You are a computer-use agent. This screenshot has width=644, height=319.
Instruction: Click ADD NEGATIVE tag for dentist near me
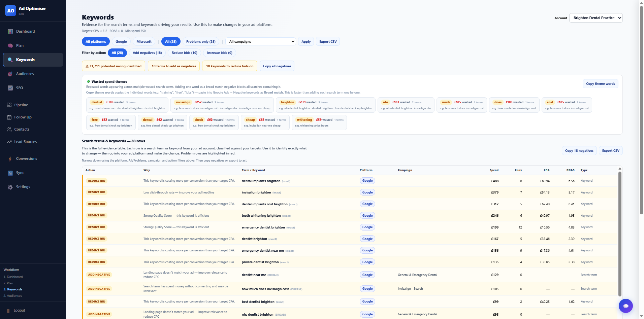[x=99, y=275]
